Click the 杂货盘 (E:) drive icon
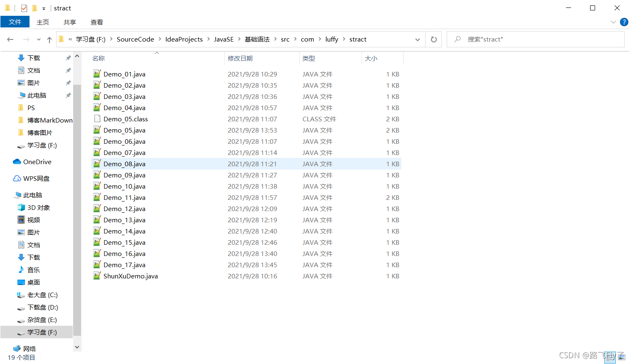The width and height of the screenshot is (630, 364). [21, 320]
